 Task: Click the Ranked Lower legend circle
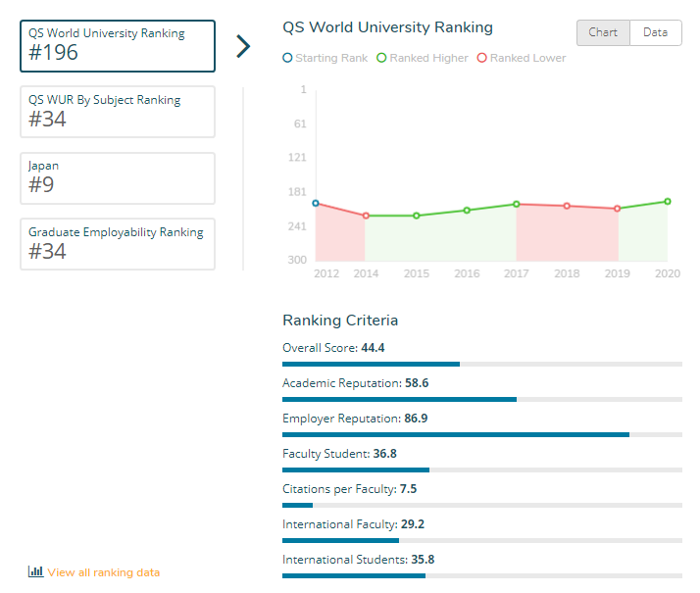pyautogui.click(x=481, y=58)
